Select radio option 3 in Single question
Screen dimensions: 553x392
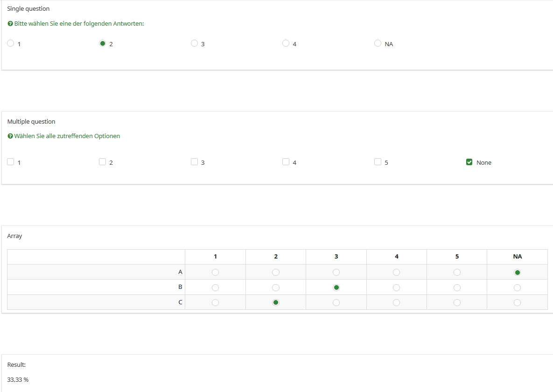point(194,43)
